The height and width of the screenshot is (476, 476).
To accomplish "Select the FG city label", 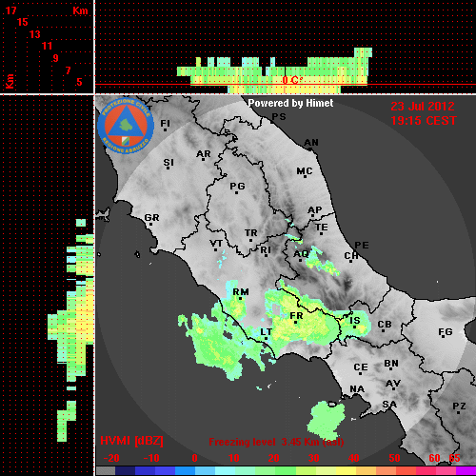I will (x=446, y=332).
